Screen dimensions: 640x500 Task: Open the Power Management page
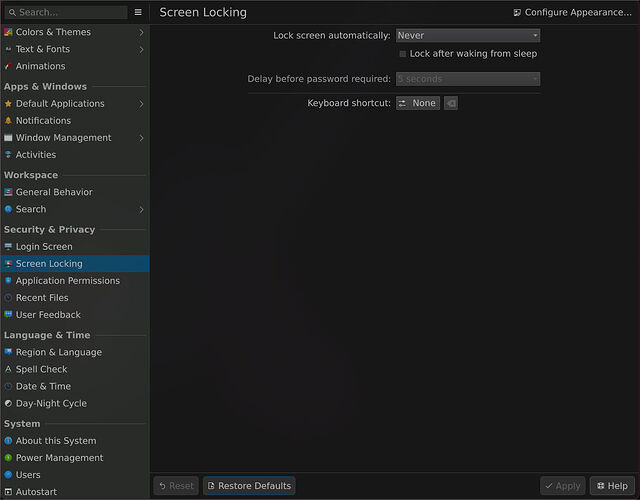(x=75, y=458)
